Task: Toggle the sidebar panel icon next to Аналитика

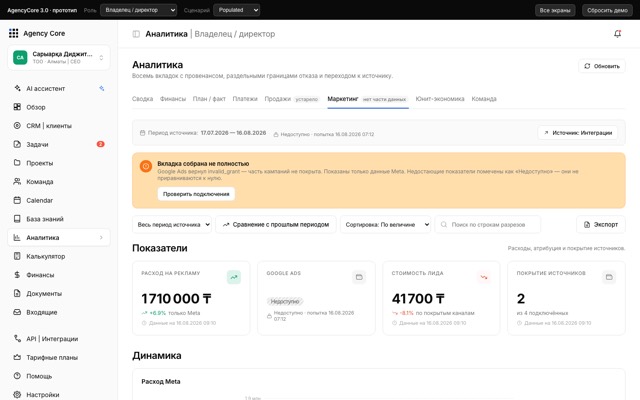Action: (x=136, y=34)
